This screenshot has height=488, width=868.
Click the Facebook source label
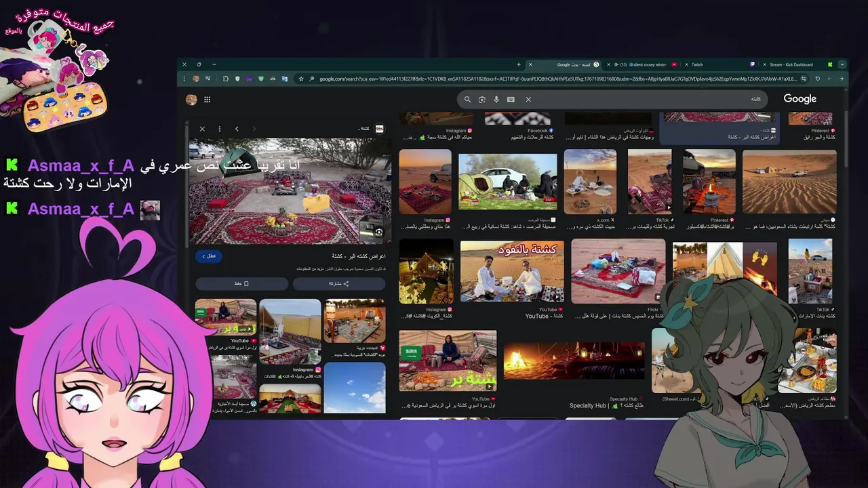click(540, 131)
